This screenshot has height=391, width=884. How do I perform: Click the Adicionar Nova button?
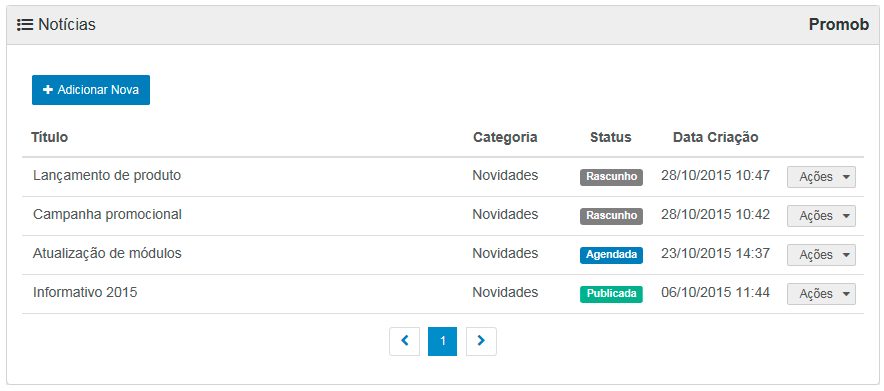(x=91, y=90)
